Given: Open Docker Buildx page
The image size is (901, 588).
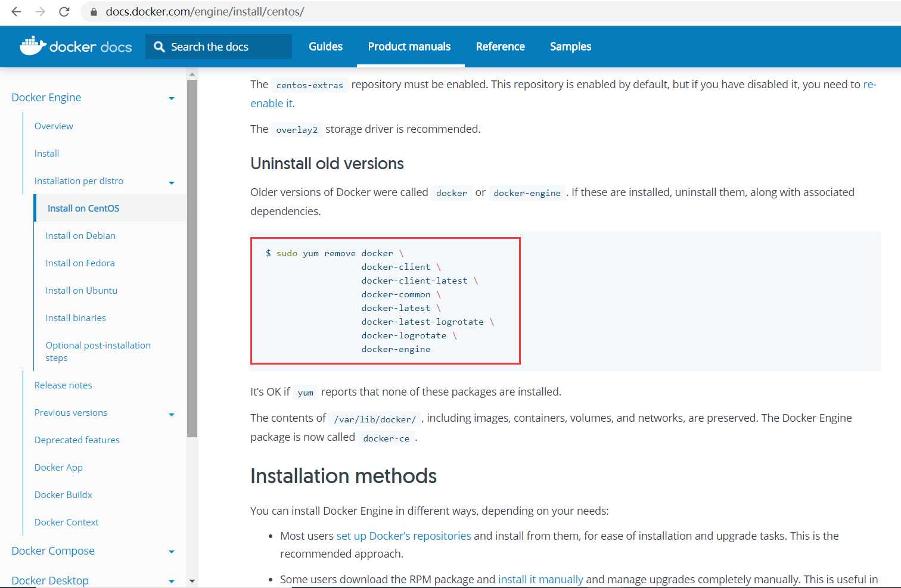Looking at the screenshot, I should click(x=63, y=494).
